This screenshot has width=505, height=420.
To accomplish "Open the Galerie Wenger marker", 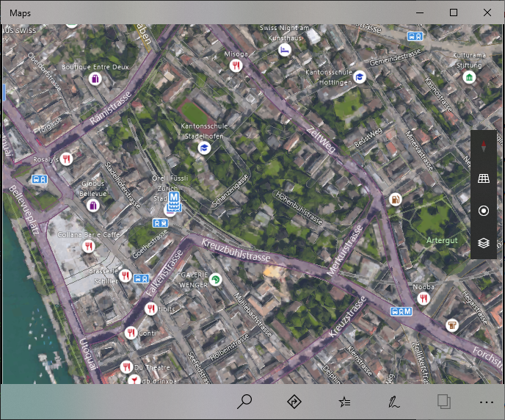I will point(215,279).
